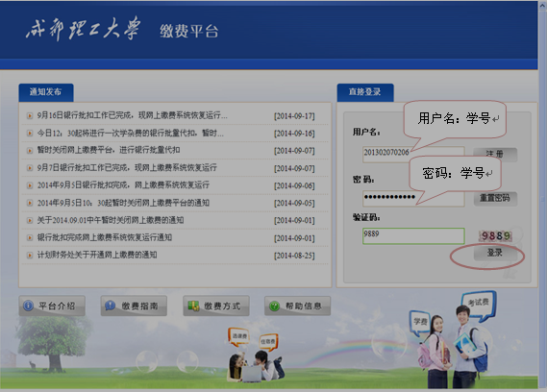547x392 pixels.
Task: Click bullet icon beside 9月7日银行批扣 notice
Action: (x=30, y=168)
